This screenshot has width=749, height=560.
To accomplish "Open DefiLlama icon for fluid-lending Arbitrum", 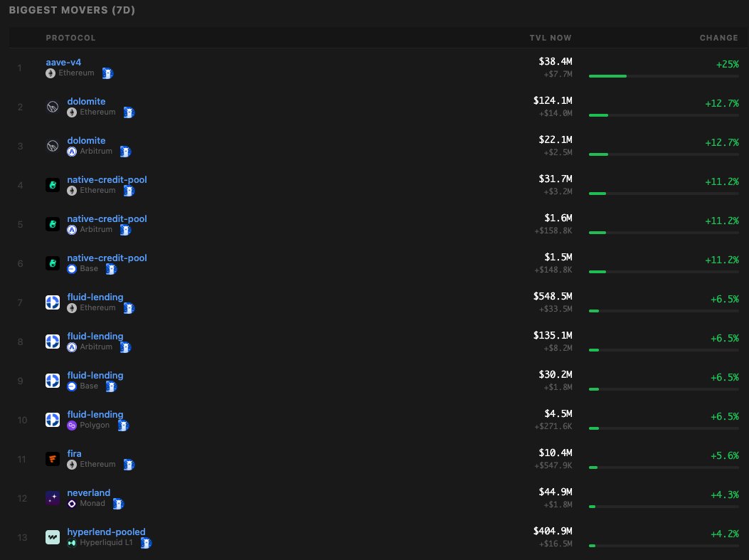I will [125, 347].
